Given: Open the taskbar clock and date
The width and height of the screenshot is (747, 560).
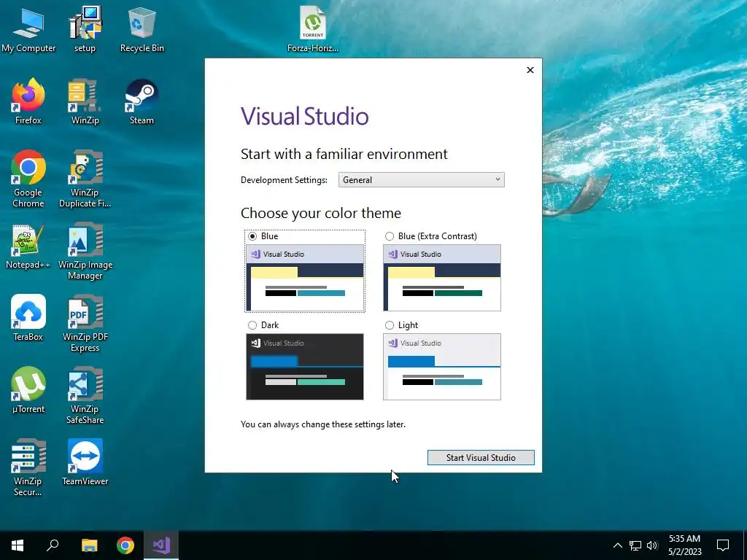Looking at the screenshot, I should tap(685, 545).
